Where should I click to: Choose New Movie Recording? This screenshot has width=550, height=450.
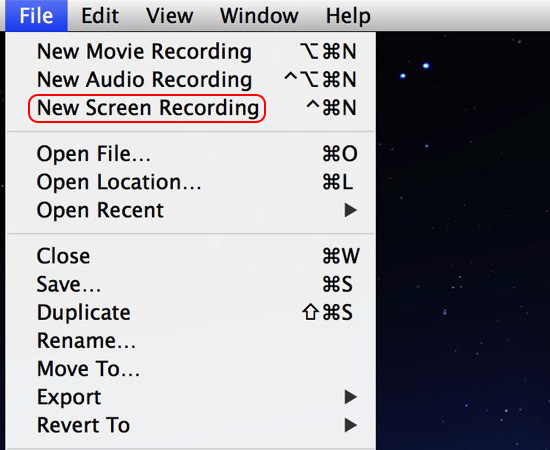[x=191, y=52]
